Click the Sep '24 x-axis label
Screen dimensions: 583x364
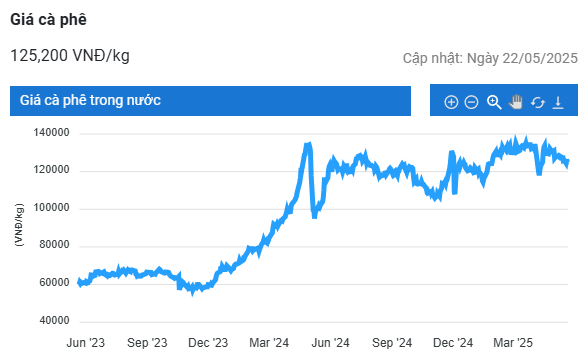pos(392,342)
